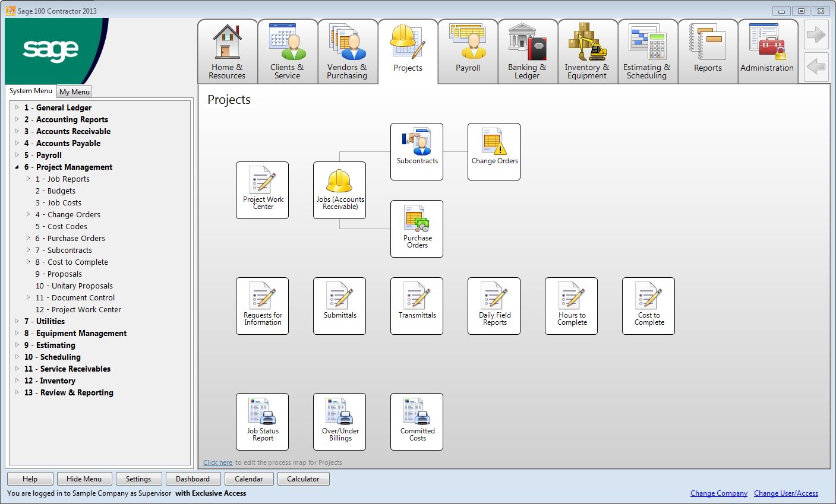Image resolution: width=836 pixels, height=504 pixels.
Task: Expand 6 - Purchase Orders submenu
Action: pos(29,238)
